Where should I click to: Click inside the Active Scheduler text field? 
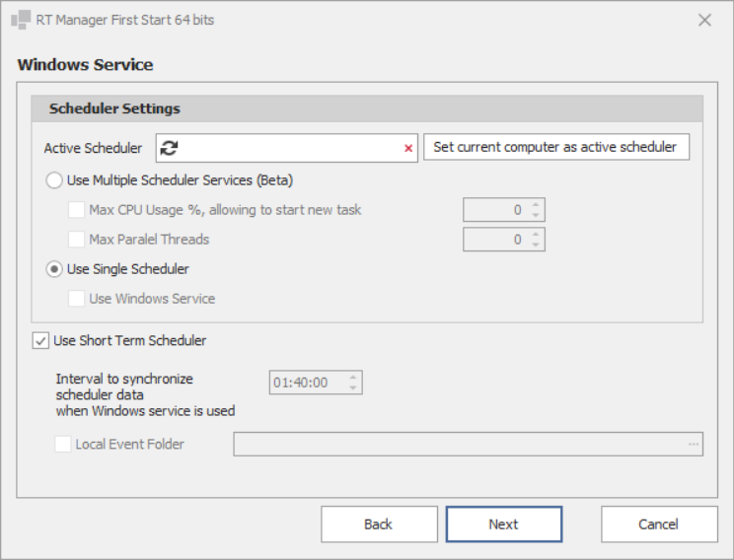click(291, 148)
